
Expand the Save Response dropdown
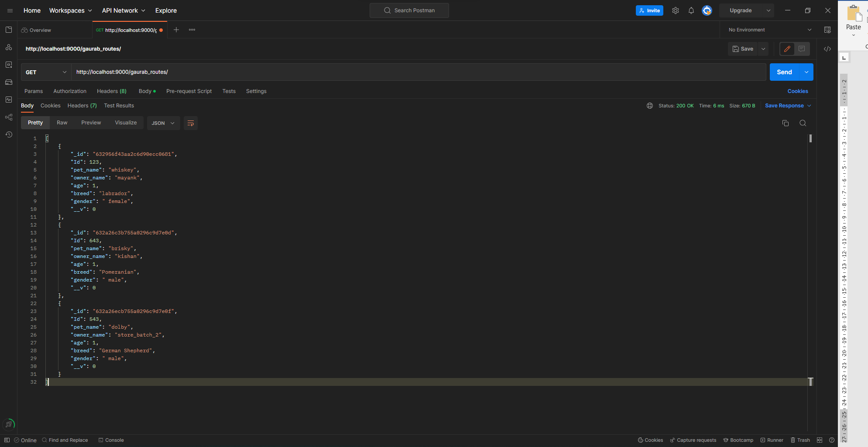tap(810, 106)
